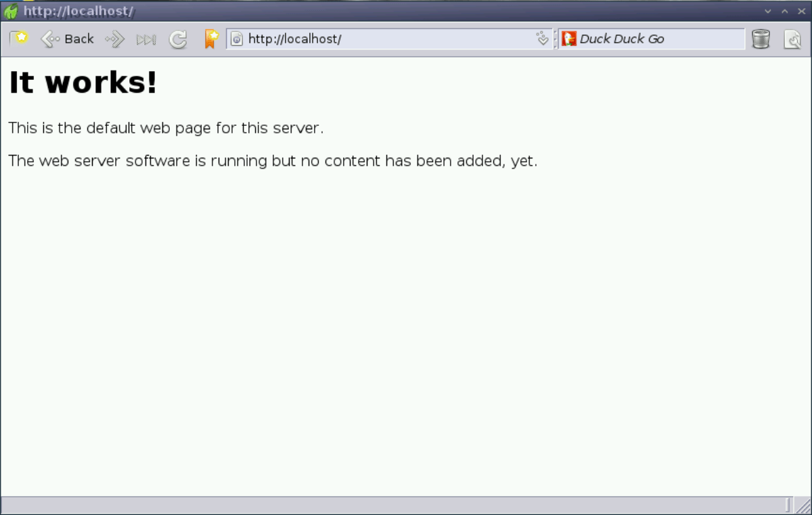
Task: Focus the http://localhost/ address field
Action: tap(386, 39)
